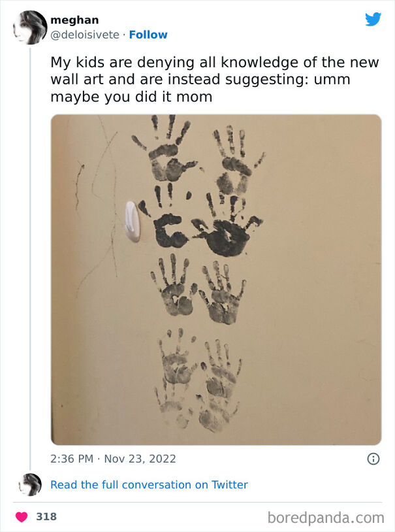
Task: Click the "Nov 23, 2022" tweet date
Action: coord(138,459)
